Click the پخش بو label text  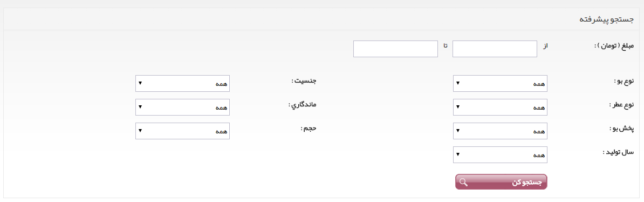[621, 129]
